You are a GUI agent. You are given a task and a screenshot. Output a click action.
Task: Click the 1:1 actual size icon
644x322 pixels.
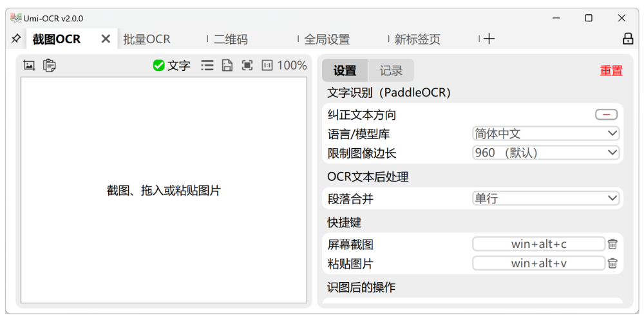pyautogui.click(x=267, y=65)
